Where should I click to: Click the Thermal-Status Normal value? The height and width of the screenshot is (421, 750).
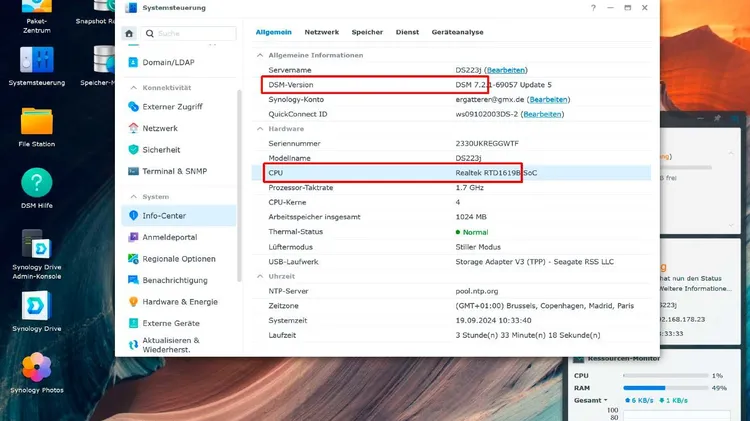tap(472, 232)
